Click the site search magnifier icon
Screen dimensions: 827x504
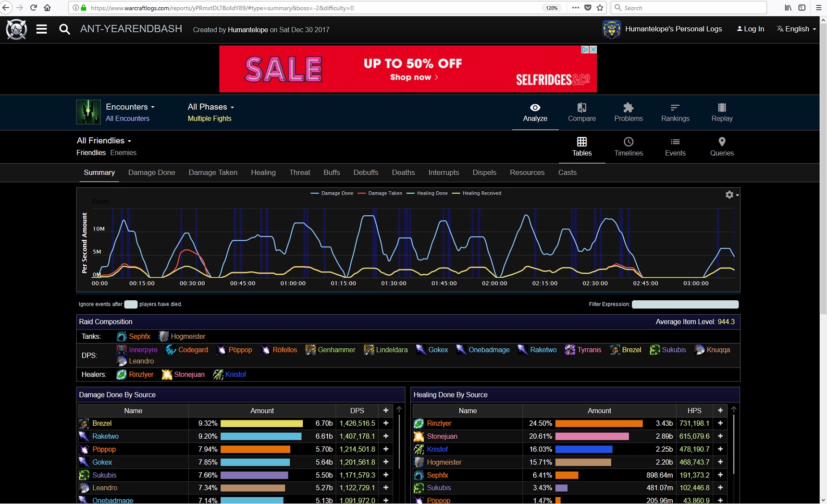[64, 29]
